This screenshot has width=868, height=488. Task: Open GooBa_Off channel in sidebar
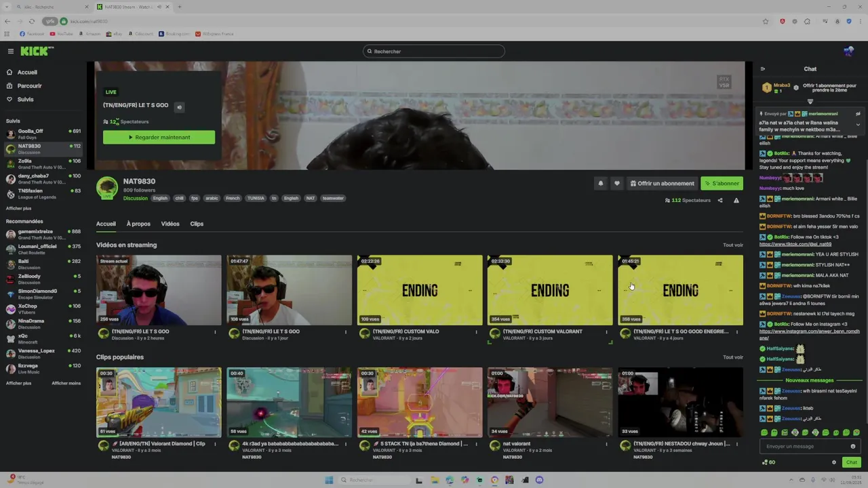(x=43, y=134)
